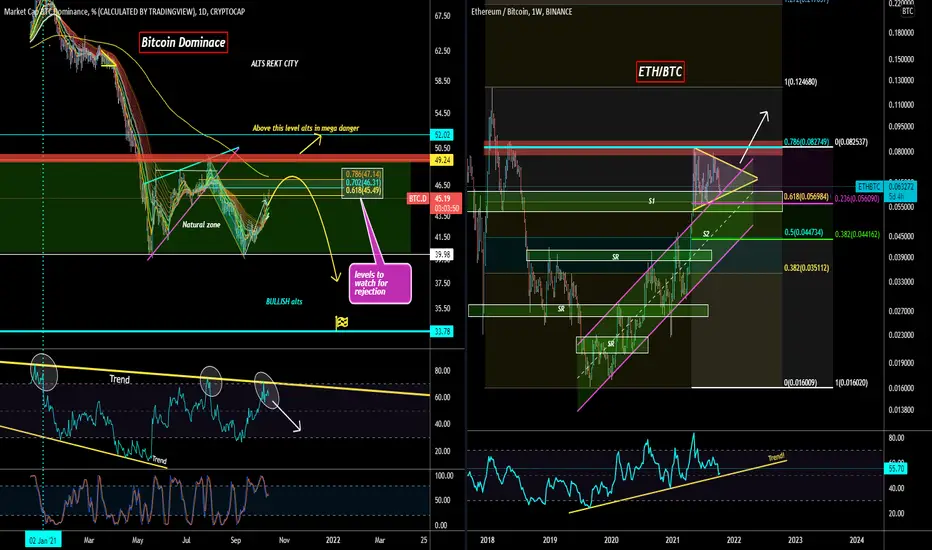The height and width of the screenshot is (550, 932).
Task: Click the BTC Dominance chart title text
Action: pyautogui.click(x=124, y=11)
